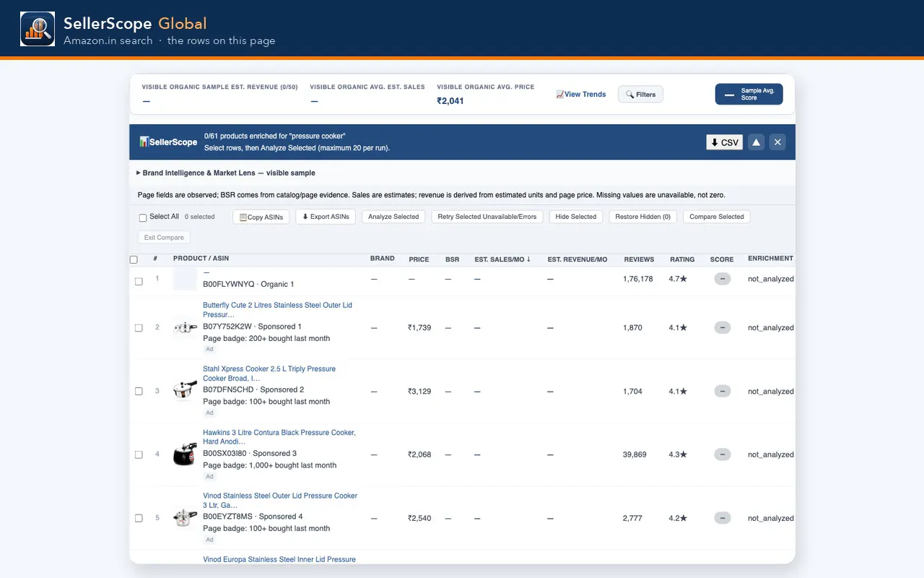Click the Score column header

point(722,259)
